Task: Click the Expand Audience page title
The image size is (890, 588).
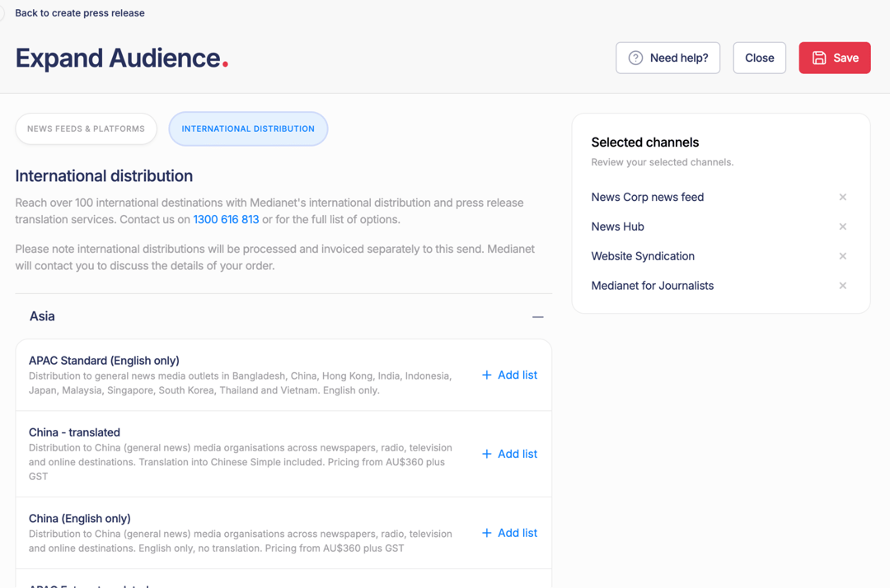Action: (x=121, y=58)
